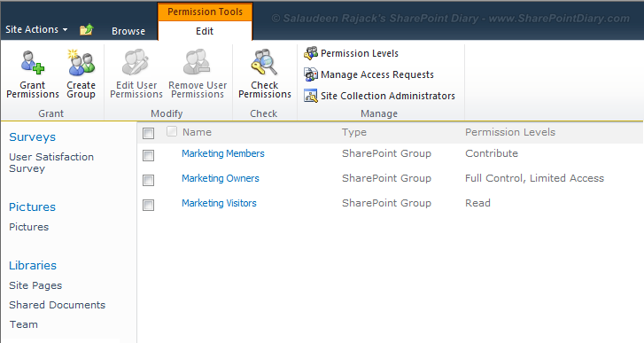Screen dimensions: 644x343
Task: Sort by Permission Levels column header
Action: tap(510, 132)
